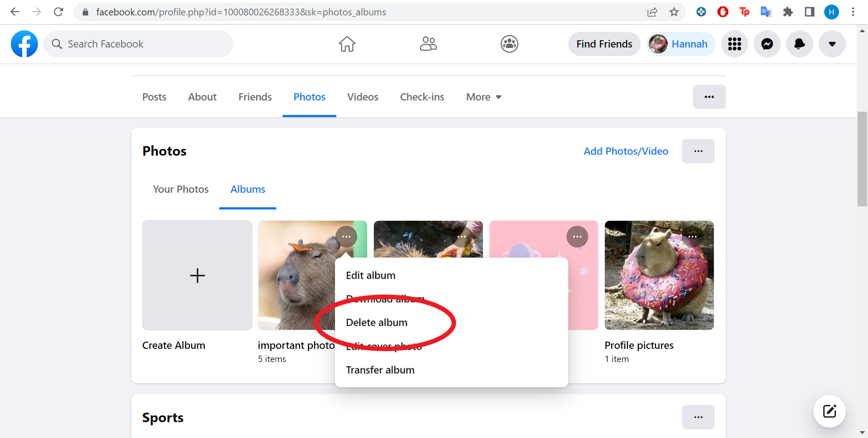The width and height of the screenshot is (868, 438).
Task: Expand the account dropdown arrow
Action: pyautogui.click(x=832, y=44)
